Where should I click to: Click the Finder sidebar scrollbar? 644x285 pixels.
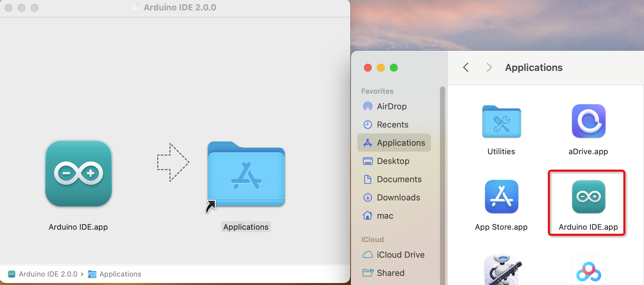click(x=442, y=185)
